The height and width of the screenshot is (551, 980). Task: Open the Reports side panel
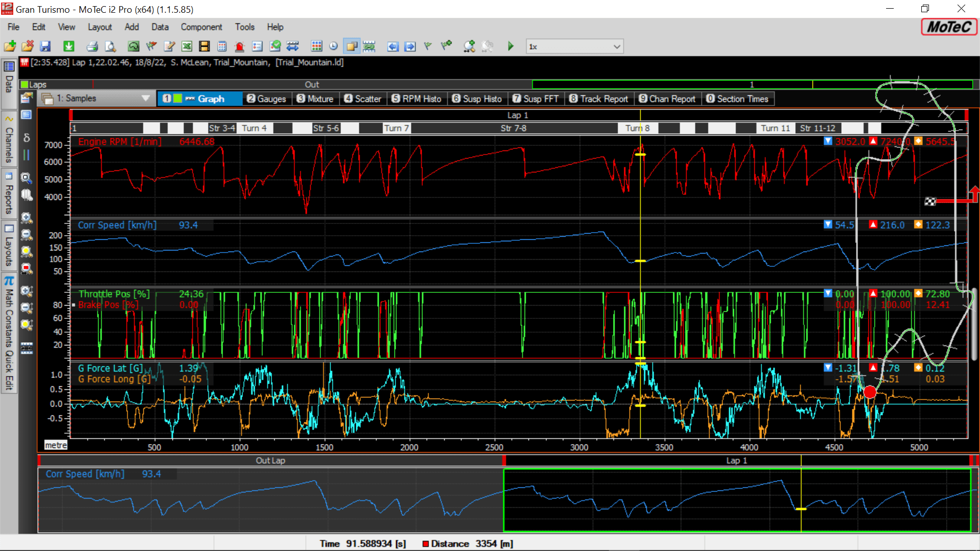click(9, 194)
